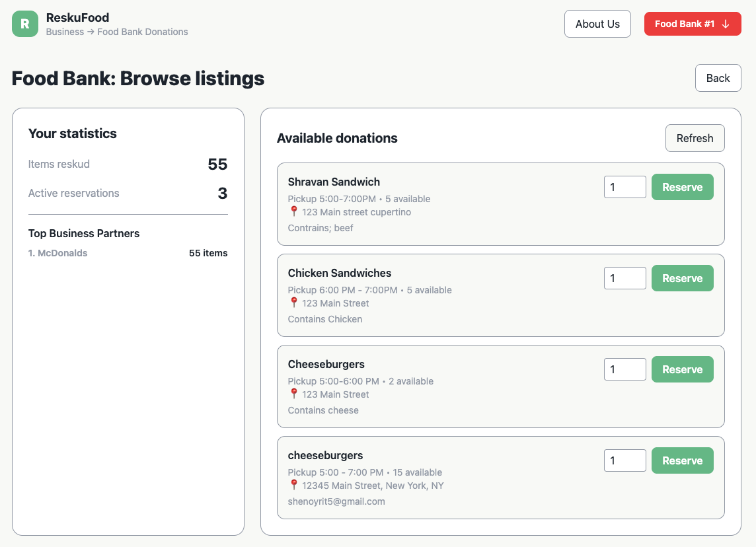Click the down arrow on Food Bank #1

click(726, 24)
